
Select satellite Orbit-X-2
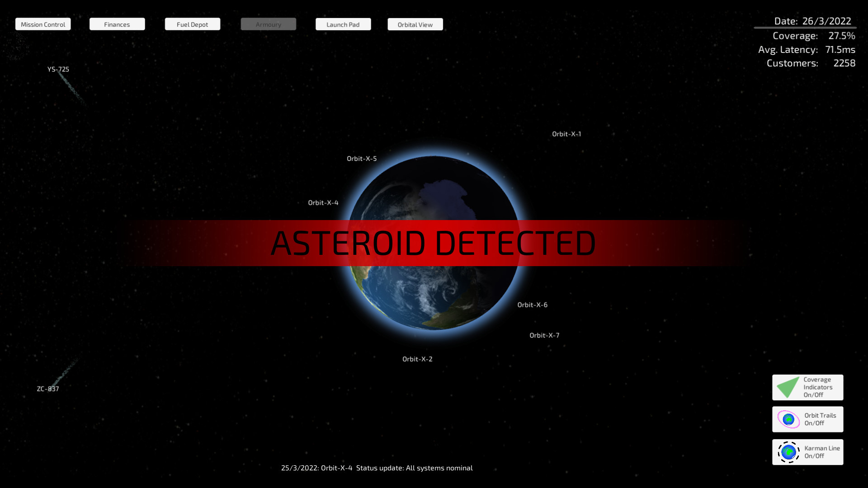pyautogui.click(x=417, y=359)
